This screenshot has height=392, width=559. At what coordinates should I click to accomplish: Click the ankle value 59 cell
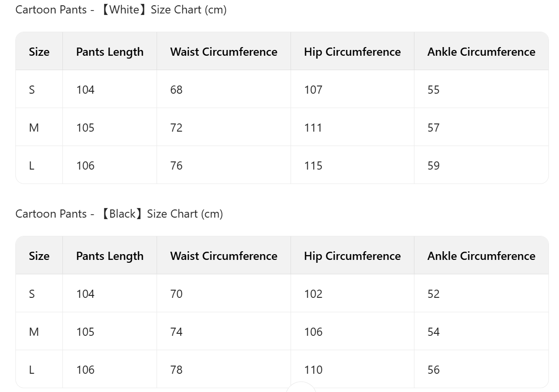point(433,166)
